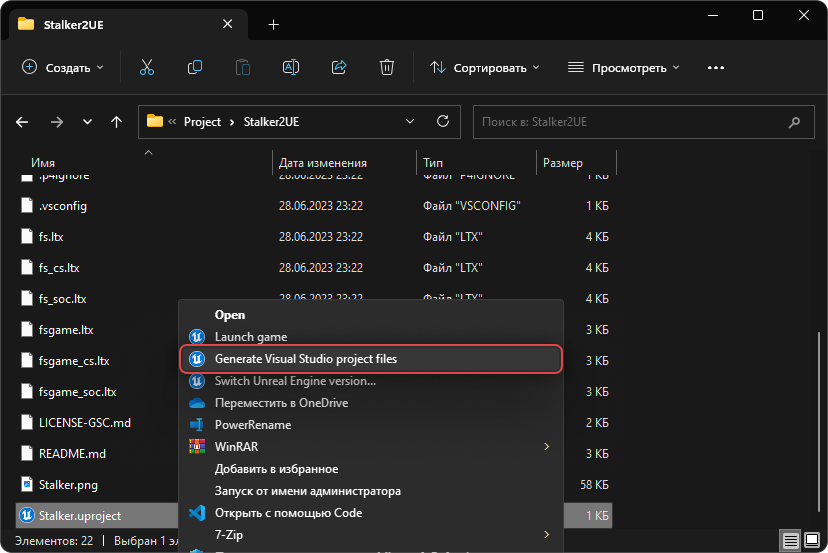Click the file icon of Stalker.png
The height and width of the screenshot is (553, 828).
(27, 484)
